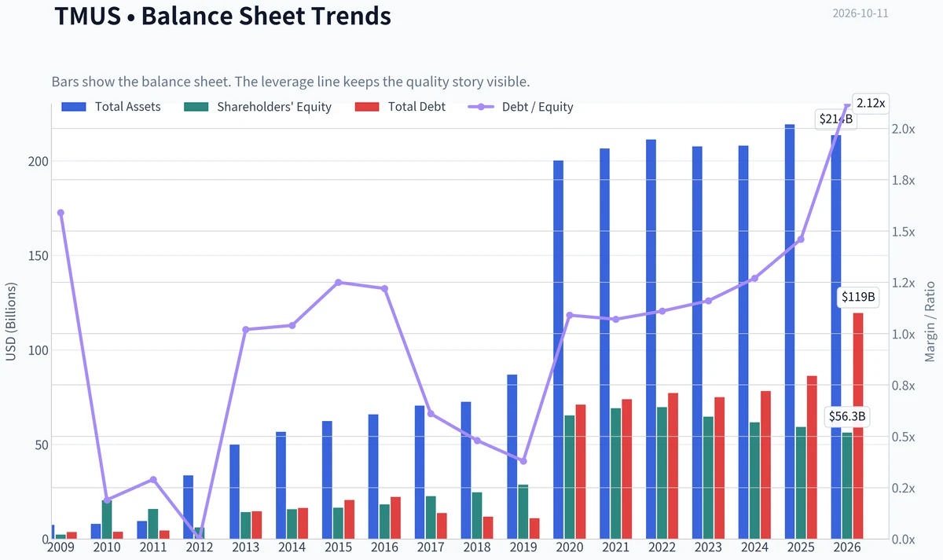The height and width of the screenshot is (560, 943).
Task: Select the red Total Debt bar for 2022
Action: tap(673, 466)
